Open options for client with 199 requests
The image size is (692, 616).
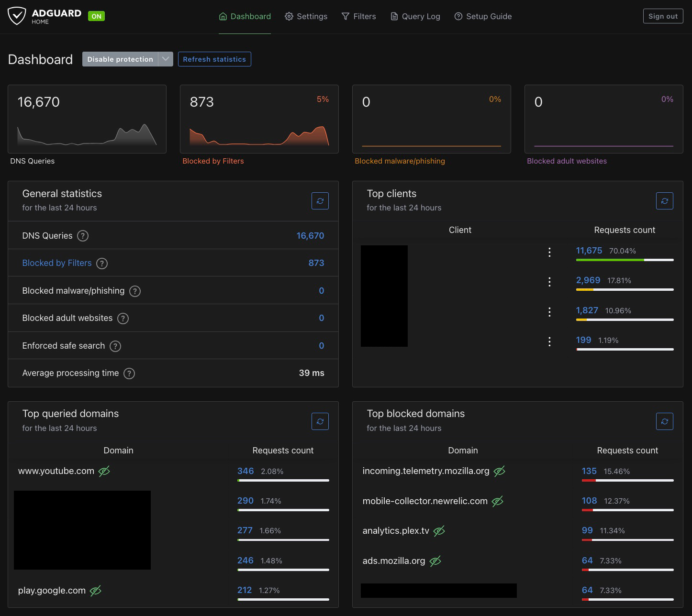coord(549,341)
